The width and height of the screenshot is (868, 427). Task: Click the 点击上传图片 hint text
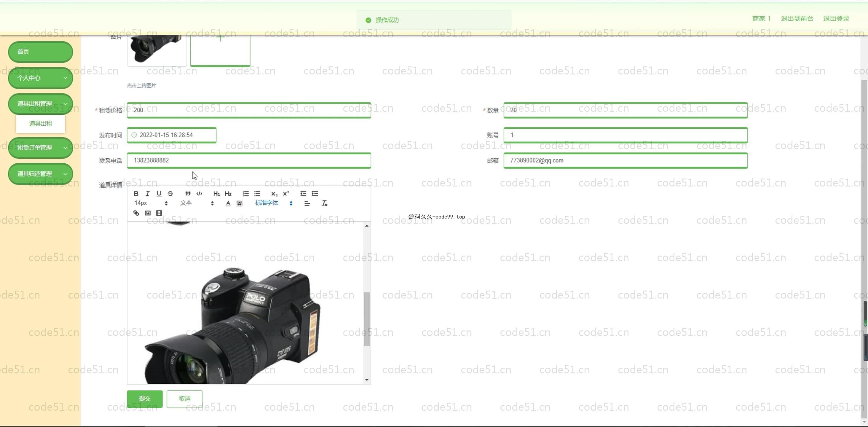click(141, 85)
